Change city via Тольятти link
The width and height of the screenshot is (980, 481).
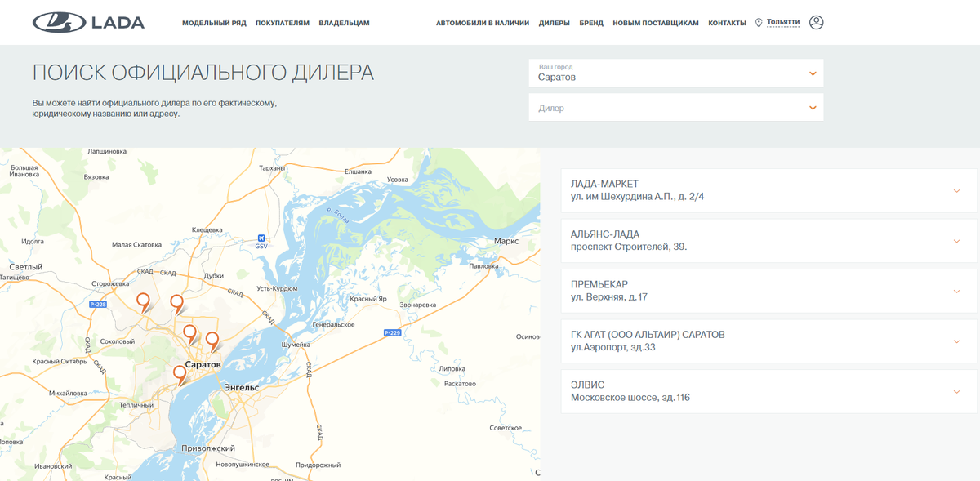[x=783, y=22]
